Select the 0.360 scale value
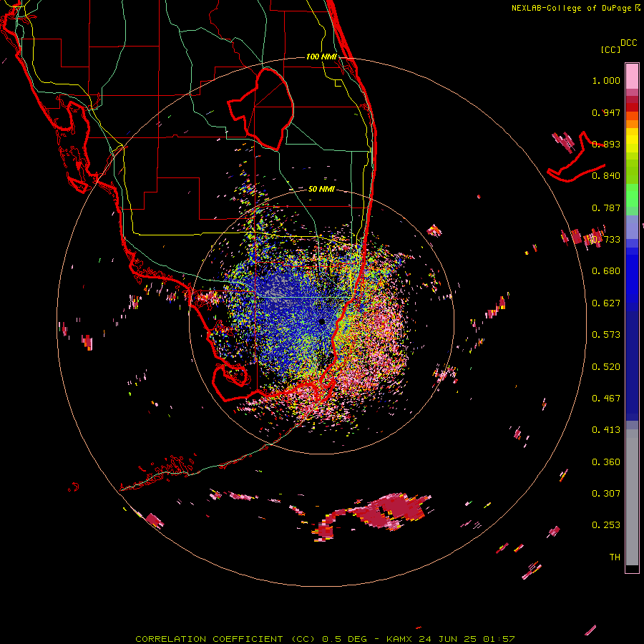Image resolution: width=644 pixels, height=644 pixels. point(606,462)
